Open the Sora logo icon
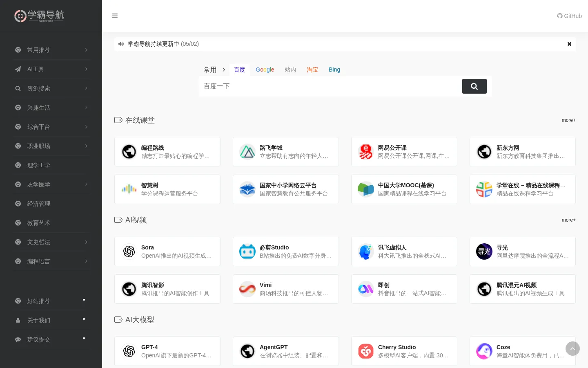The height and width of the screenshot is (368, 588). 129,251
